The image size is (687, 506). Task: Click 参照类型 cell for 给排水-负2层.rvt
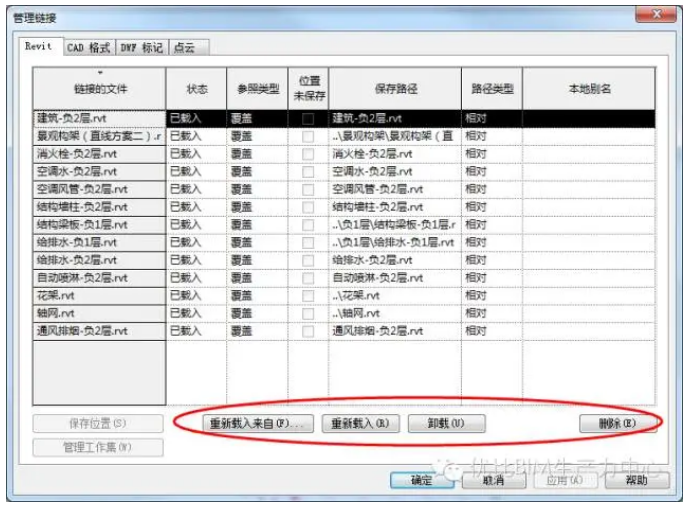pos(257,260)
